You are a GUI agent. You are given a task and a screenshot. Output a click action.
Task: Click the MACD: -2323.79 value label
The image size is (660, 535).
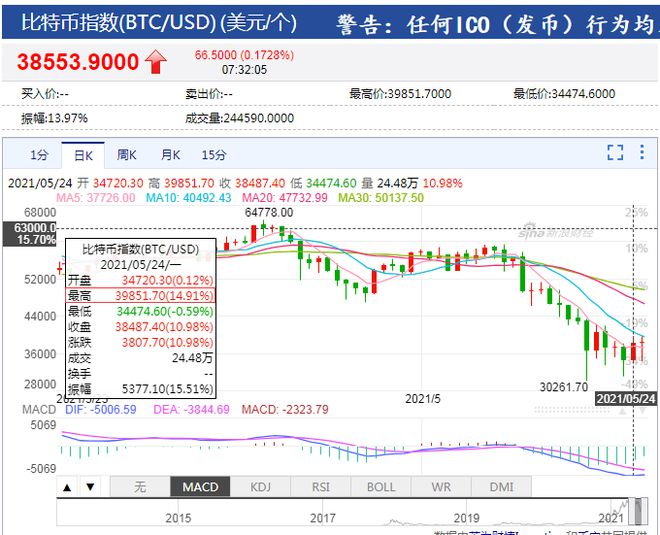pyautogui.click(x=285, y=410)
